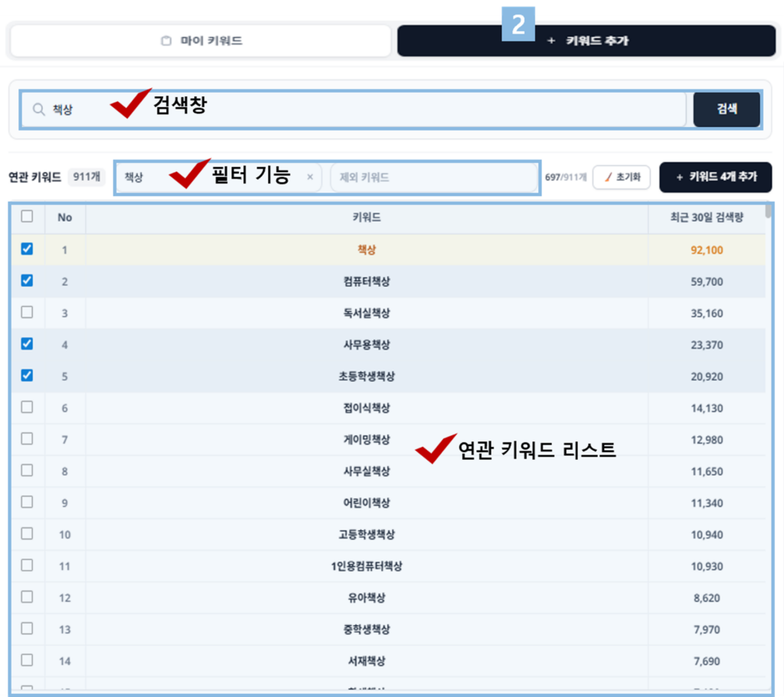The height and width of the screenshot is (697, 784).
Task: Uncheck the 컴퓨터책상 keyword checkbox
Action: 28,281
